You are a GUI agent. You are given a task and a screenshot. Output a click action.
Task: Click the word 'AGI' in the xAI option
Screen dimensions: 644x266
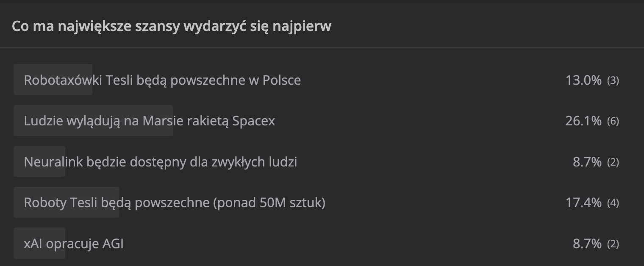(113, 244)
